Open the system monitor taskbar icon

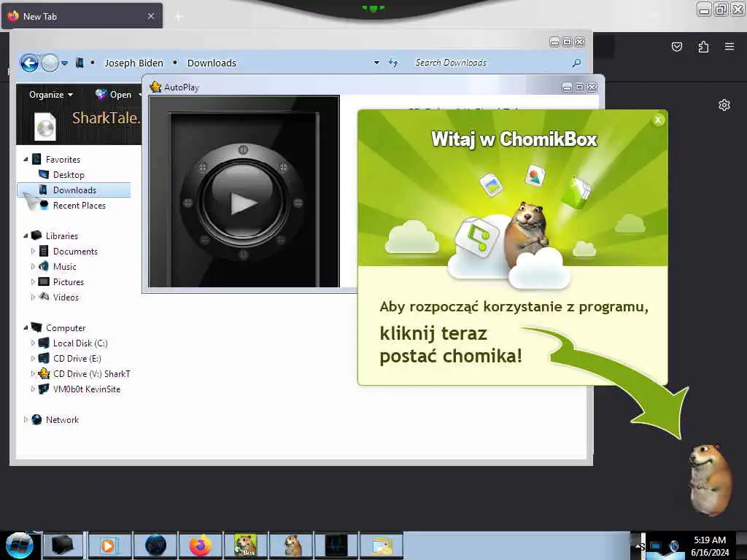[x=336, y=545]
